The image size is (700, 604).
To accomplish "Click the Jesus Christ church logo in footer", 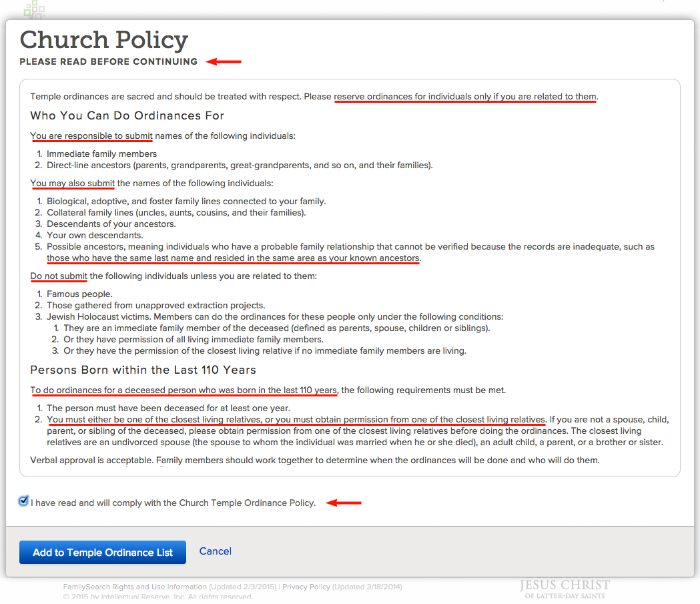I will 565,589.
